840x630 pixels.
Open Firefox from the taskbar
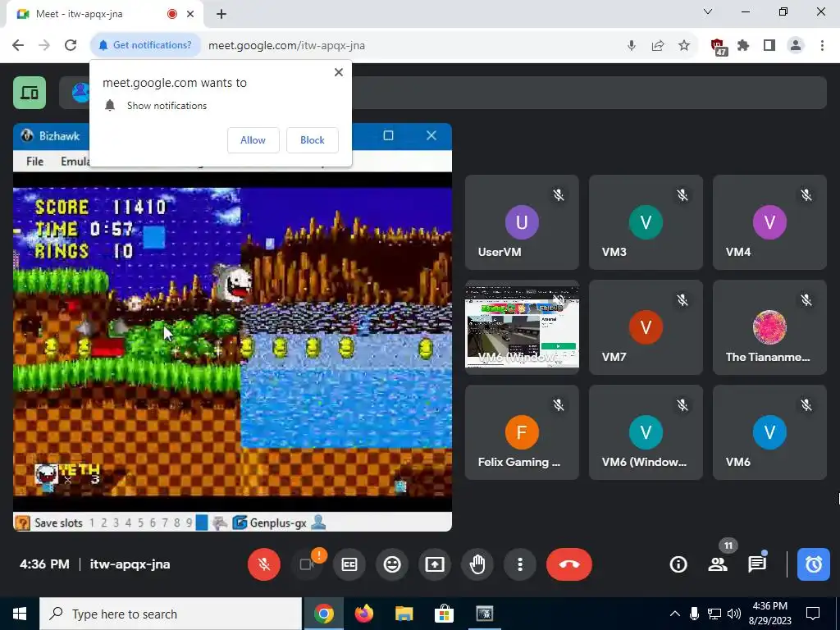point(364,614)
